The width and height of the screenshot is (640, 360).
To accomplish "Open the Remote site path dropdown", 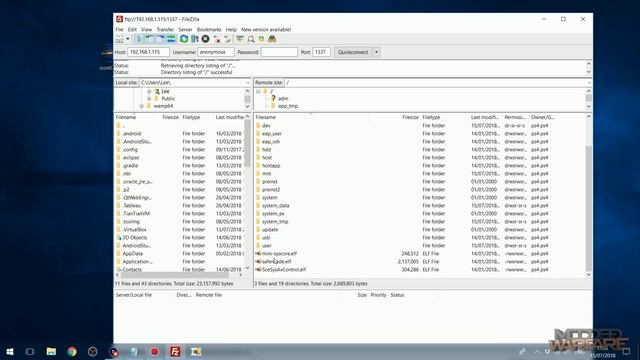I will coord(589,82).
